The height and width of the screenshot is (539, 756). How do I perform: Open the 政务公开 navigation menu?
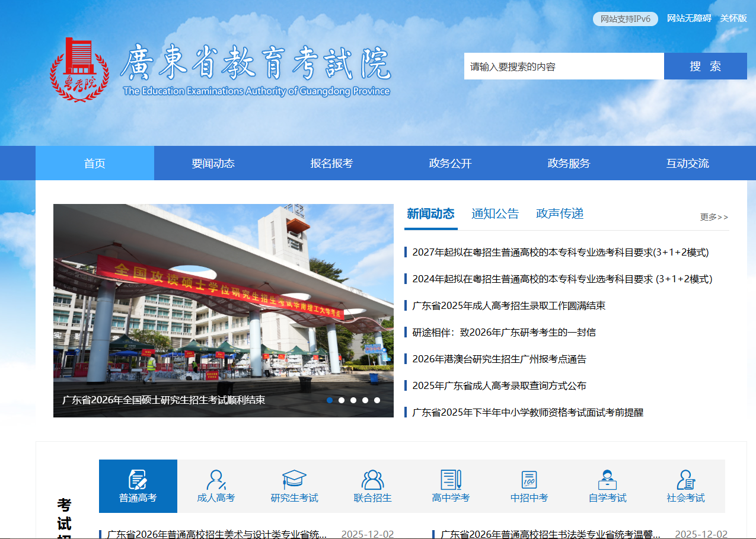pos(450,164)
